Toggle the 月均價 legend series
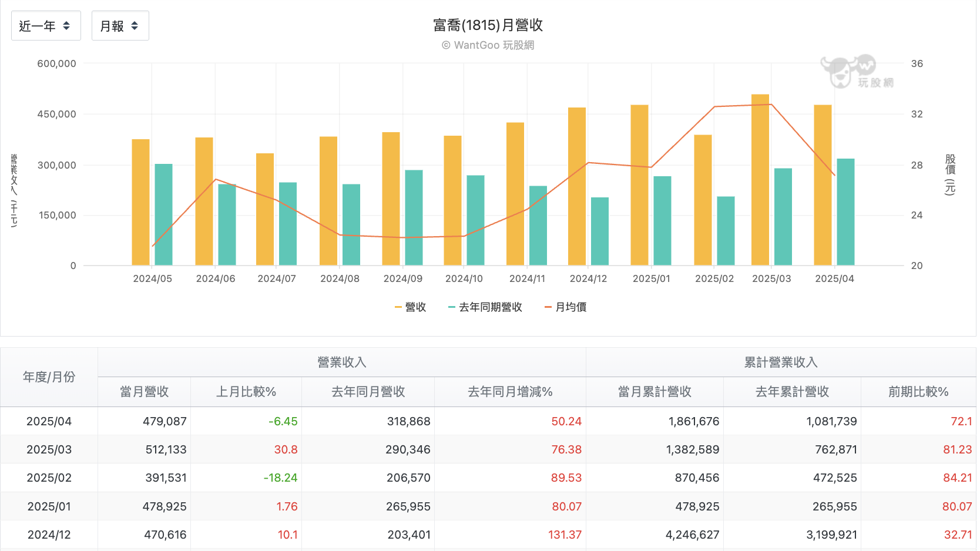Image resolution: width=980 pixels, height=551 pixels. pos(565,307)
